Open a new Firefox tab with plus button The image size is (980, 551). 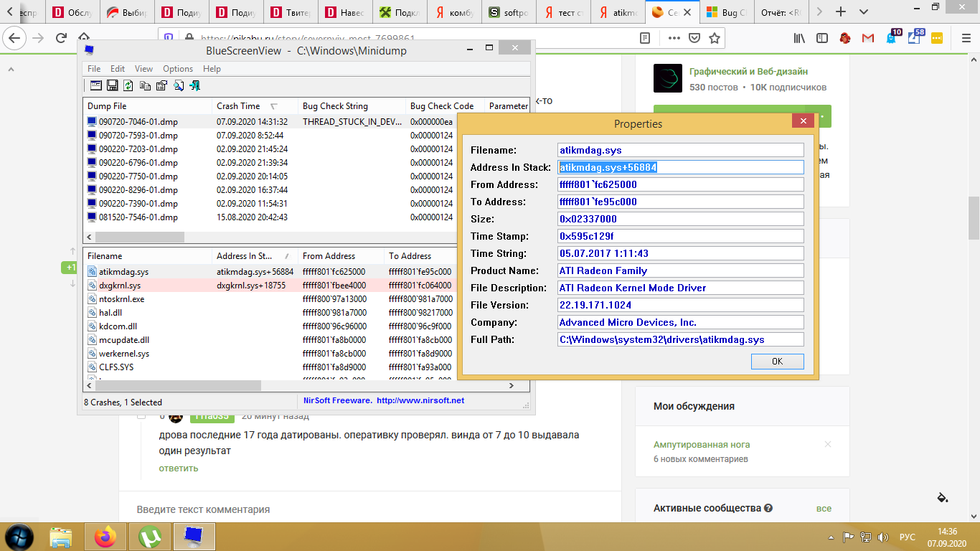[842, 11]
